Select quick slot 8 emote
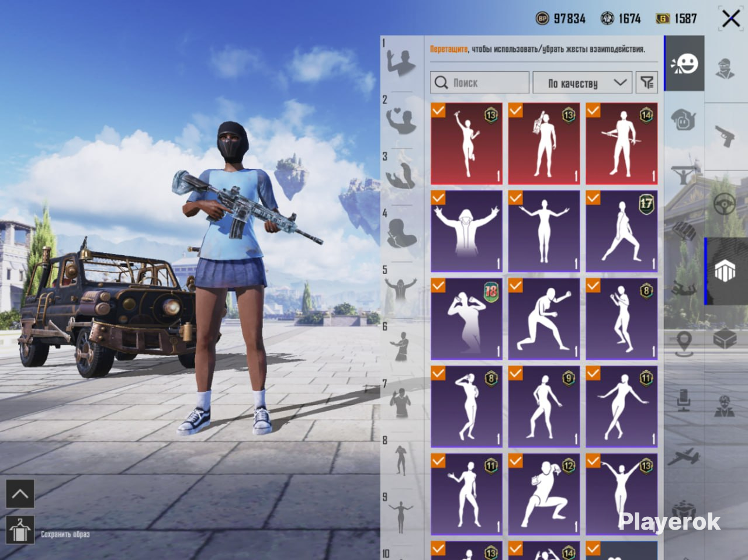The image size is (748, 560). 401,460
